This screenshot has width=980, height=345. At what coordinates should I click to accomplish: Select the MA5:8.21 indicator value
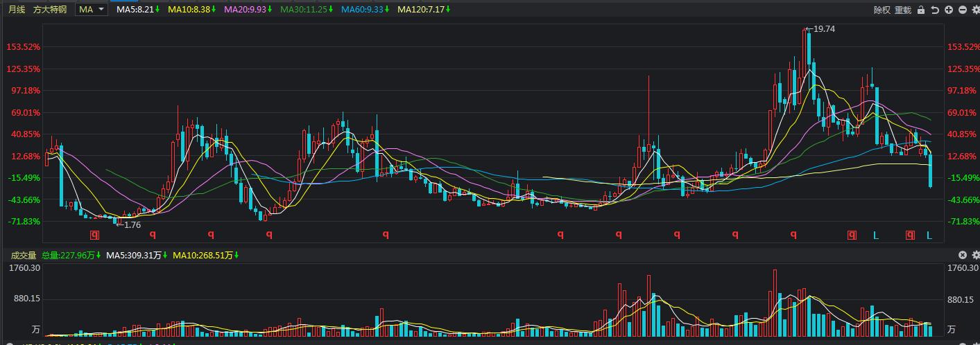138,10
